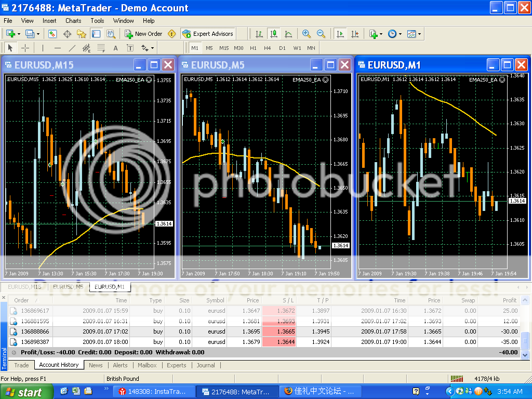Open the Market Watch window icon
Image resolution: width=532 pixels, height=399 pixels.
pyautogui.click(x=52, y=34)
